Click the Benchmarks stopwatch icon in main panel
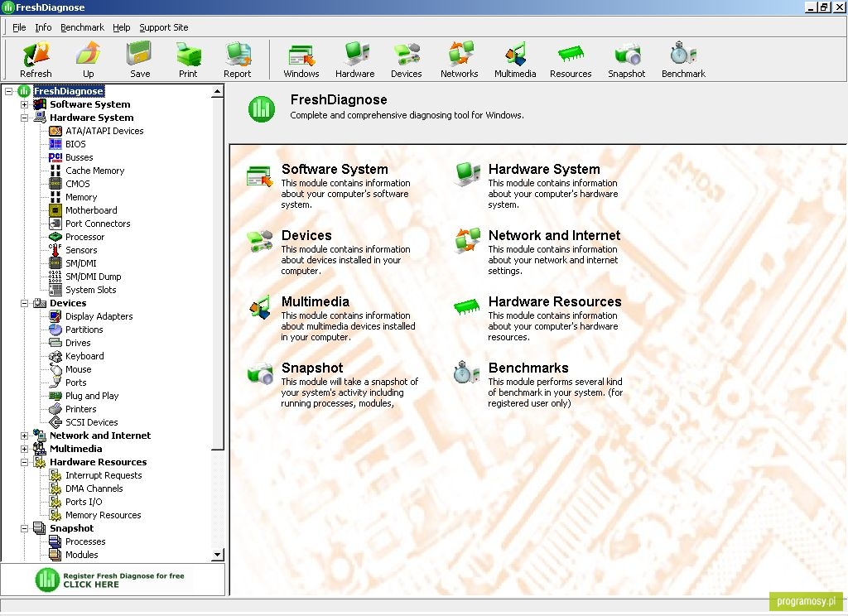Screen dimensions: 848x616 click(x=466, y=372)
